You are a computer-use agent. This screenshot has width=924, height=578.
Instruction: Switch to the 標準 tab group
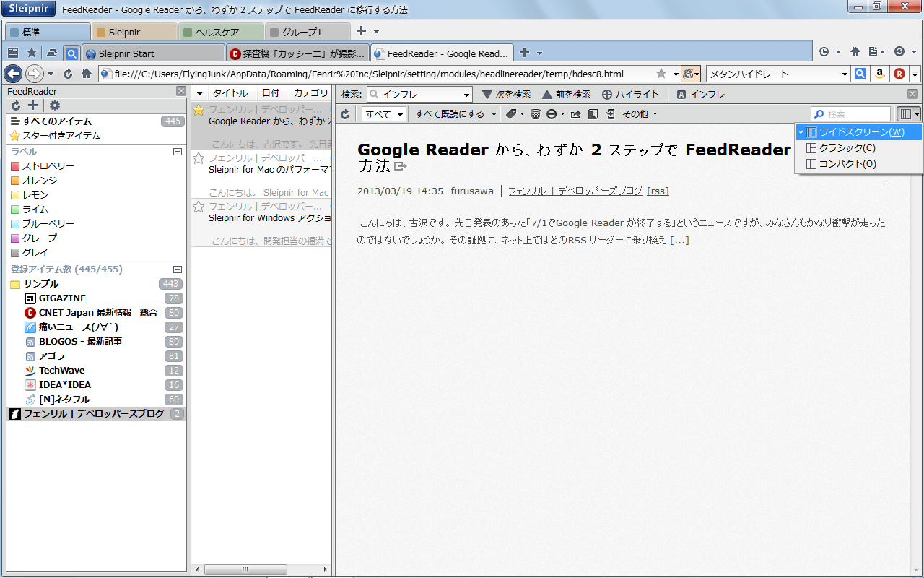[48, 32]
